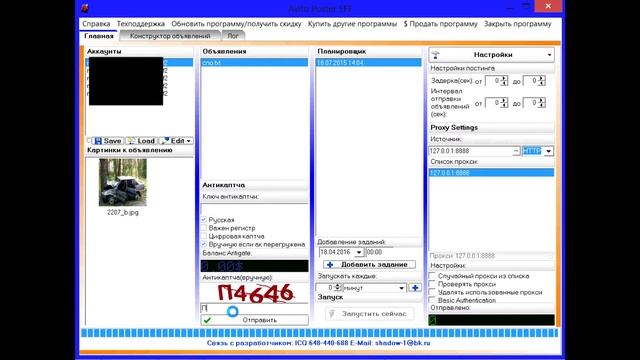This screenshot has width=640, height=360.
Task: Open the Справка menu
Action: [x=96, y=24]
